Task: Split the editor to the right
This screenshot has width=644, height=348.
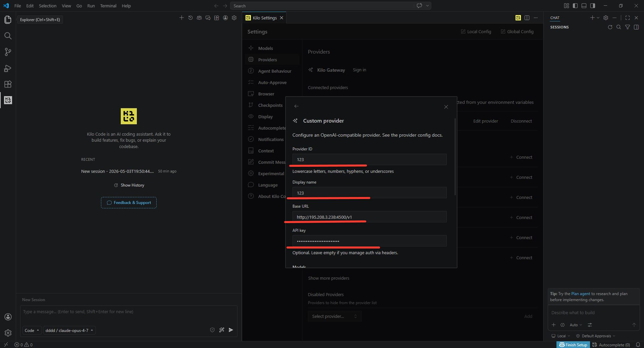Action: tap(527, 18)
